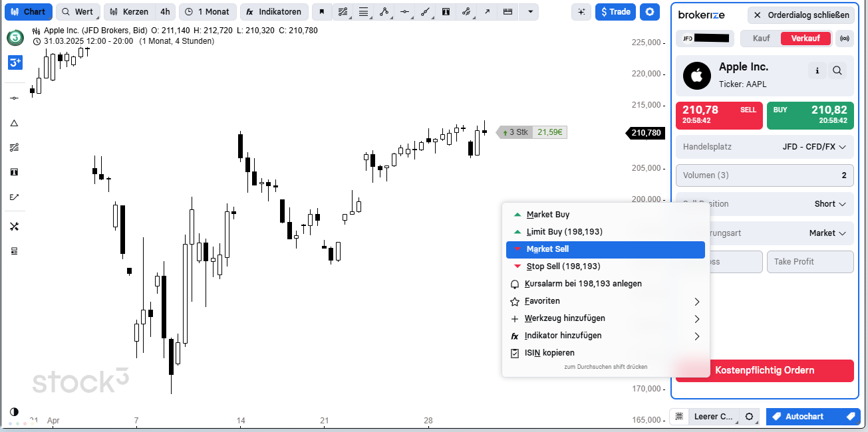Select horizontal line tool in left sidebar
The width and height of the screenshot is (868, 432).
15,98
